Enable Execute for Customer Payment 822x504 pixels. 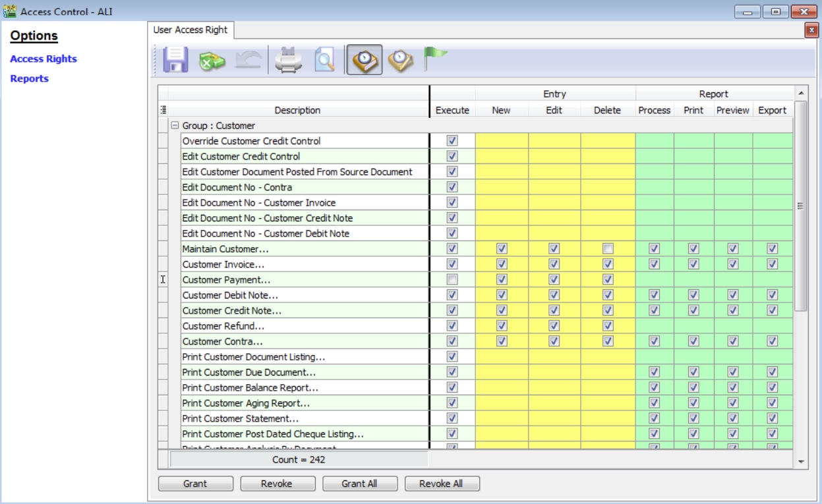point(452,280)
